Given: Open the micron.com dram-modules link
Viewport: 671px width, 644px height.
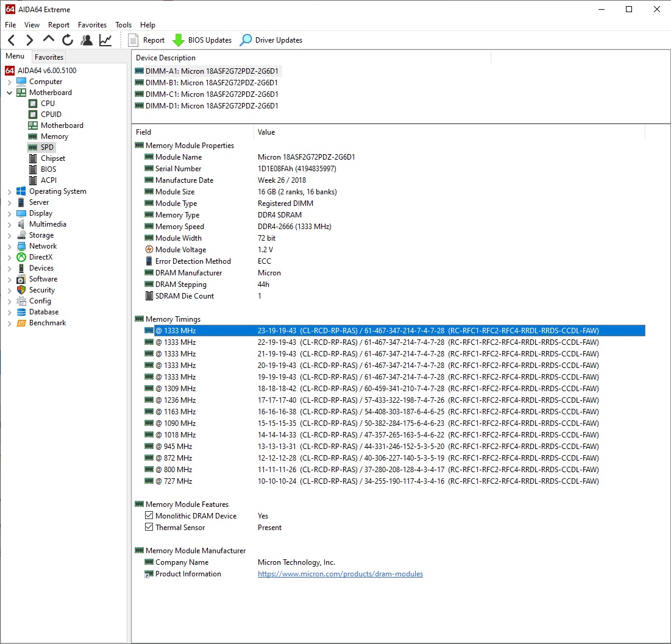Looking at the screenshot, I should tap(340, 574).
